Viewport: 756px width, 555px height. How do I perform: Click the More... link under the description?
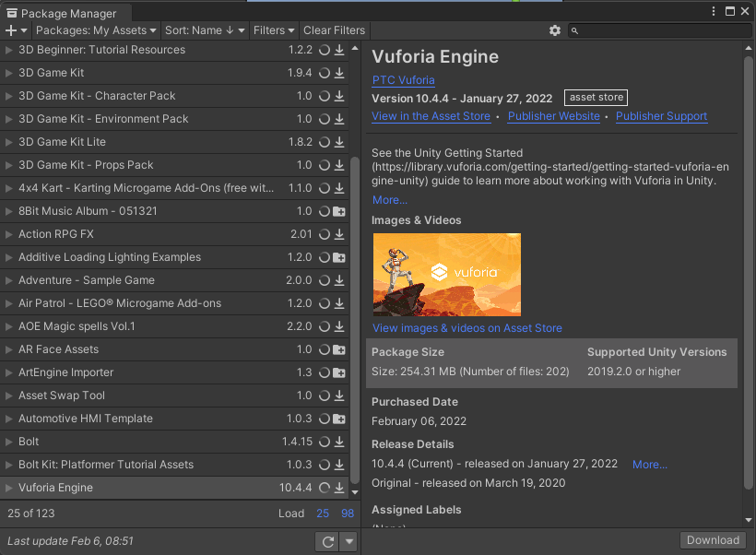pyautogui.click(x=390, y=200)
